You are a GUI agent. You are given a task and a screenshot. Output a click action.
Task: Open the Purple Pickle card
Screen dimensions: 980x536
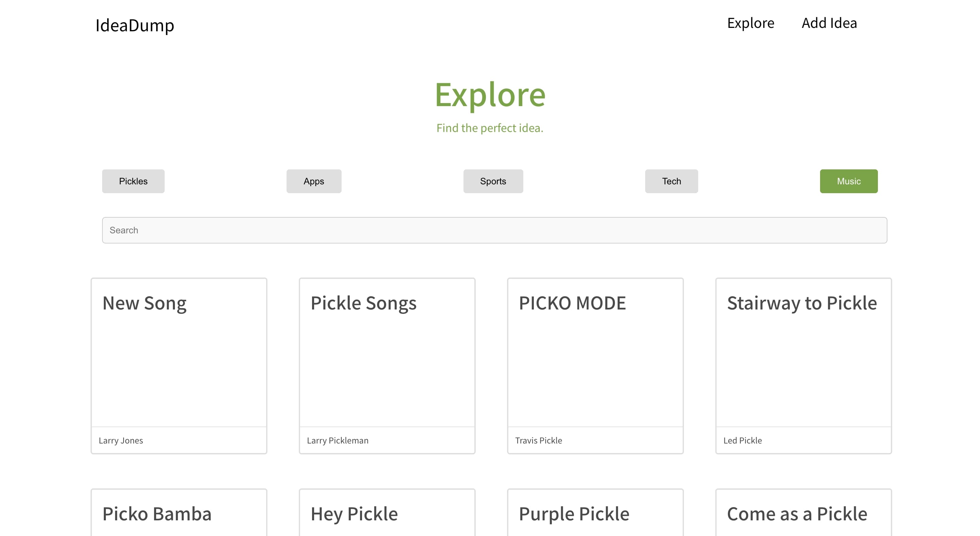(595, 513)
